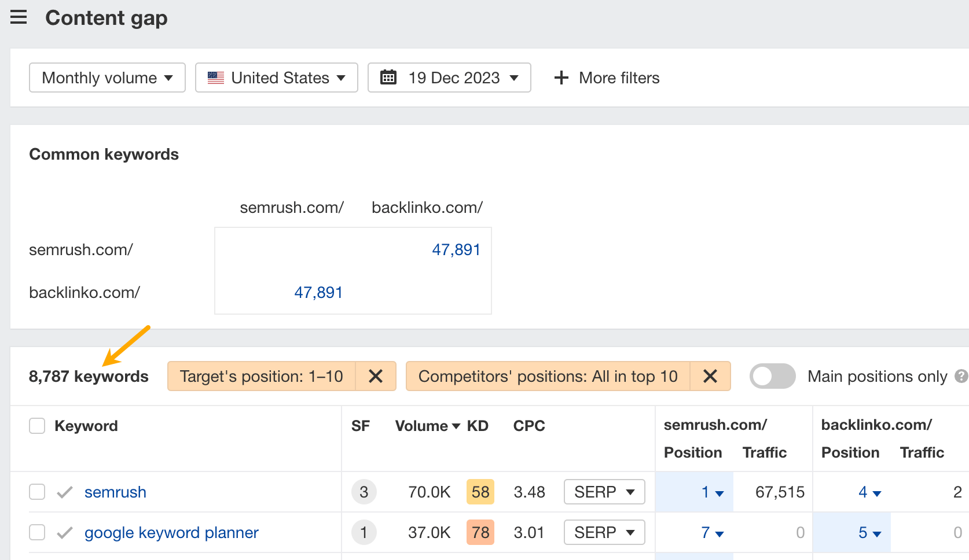Open the semrush keyword link
Viewport: 969px width, 560px height.
(x=115, y=492)
